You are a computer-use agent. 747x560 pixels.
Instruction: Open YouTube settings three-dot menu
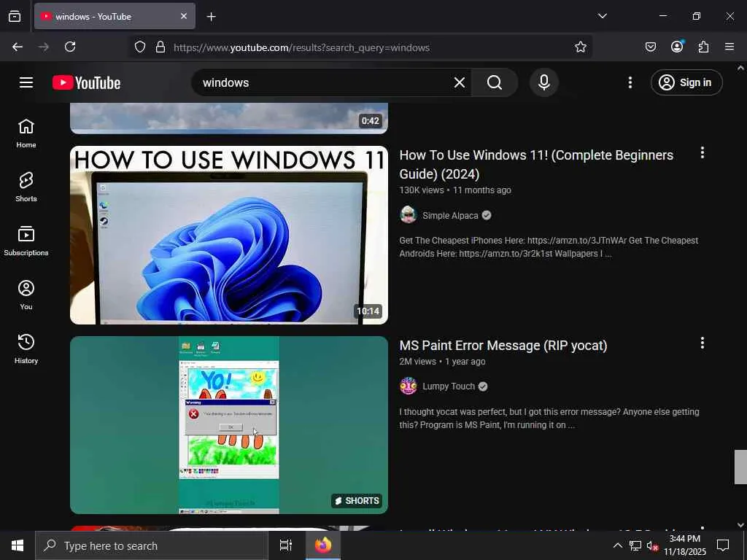coord(630,82)
